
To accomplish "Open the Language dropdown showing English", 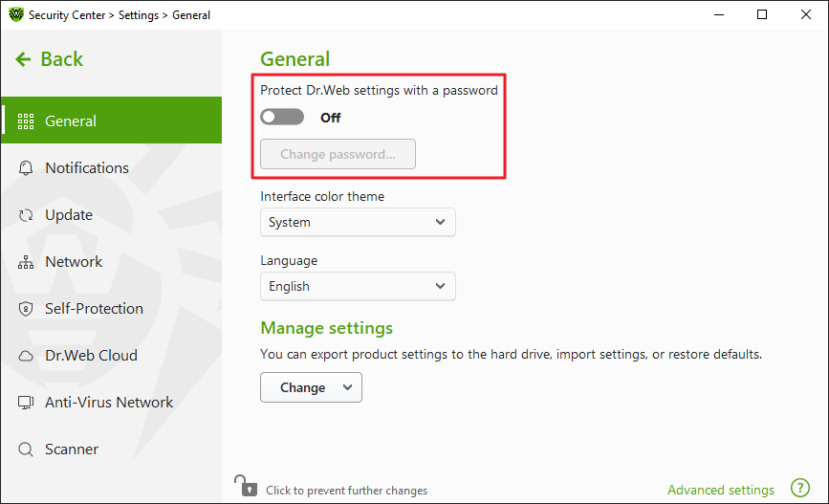I will click(358, 286).
